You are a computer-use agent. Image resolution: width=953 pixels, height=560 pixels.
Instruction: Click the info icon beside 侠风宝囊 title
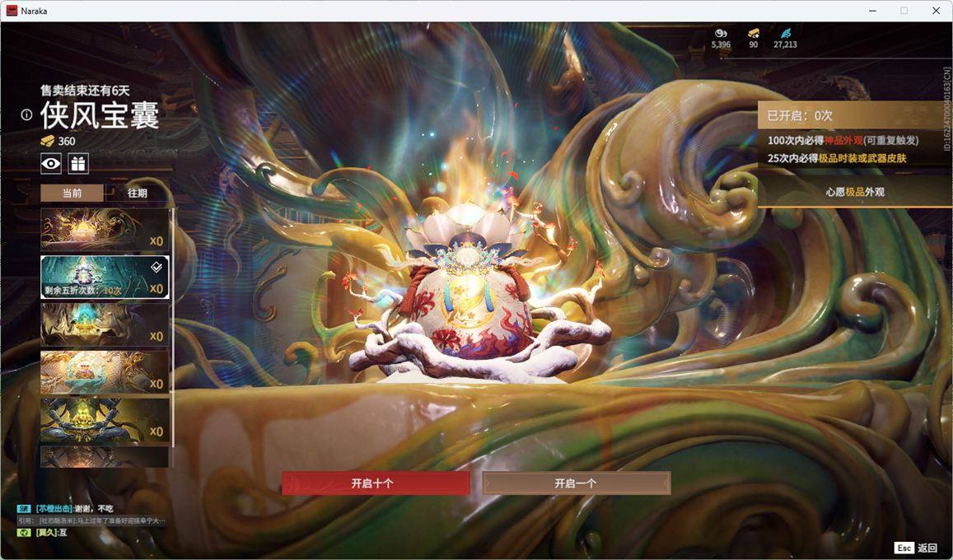26,114
